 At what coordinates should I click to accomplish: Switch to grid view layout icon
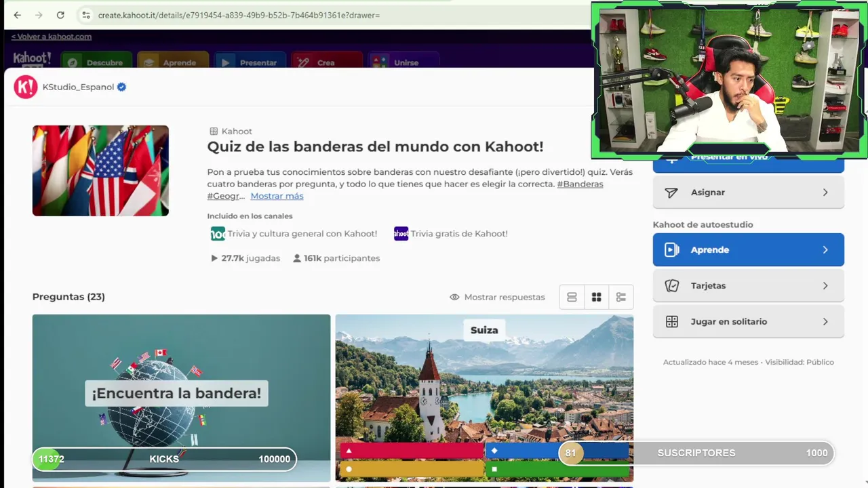tap(596, 297)
